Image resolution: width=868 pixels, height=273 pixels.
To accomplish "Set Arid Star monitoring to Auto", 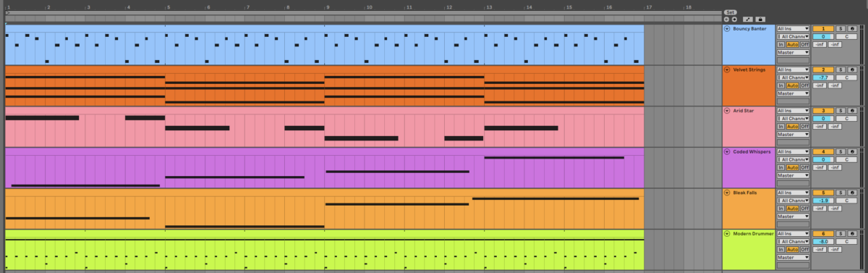I will tap(793, 127).
